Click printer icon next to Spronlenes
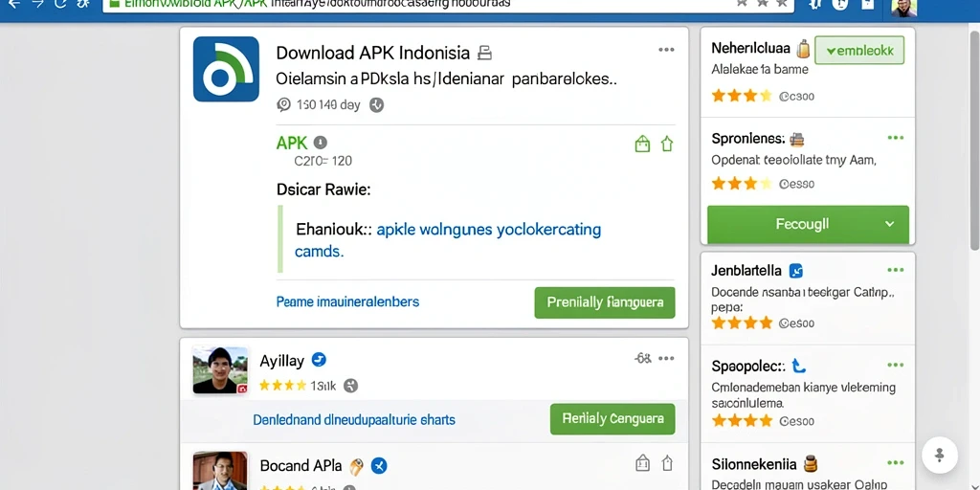The image size is (980, 490). (797, 139)
